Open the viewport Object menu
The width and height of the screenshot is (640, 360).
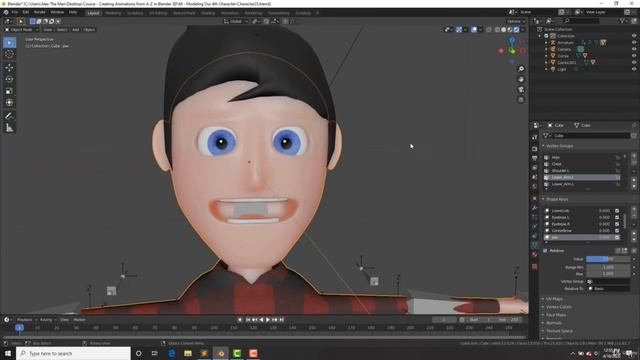[89, 30]
